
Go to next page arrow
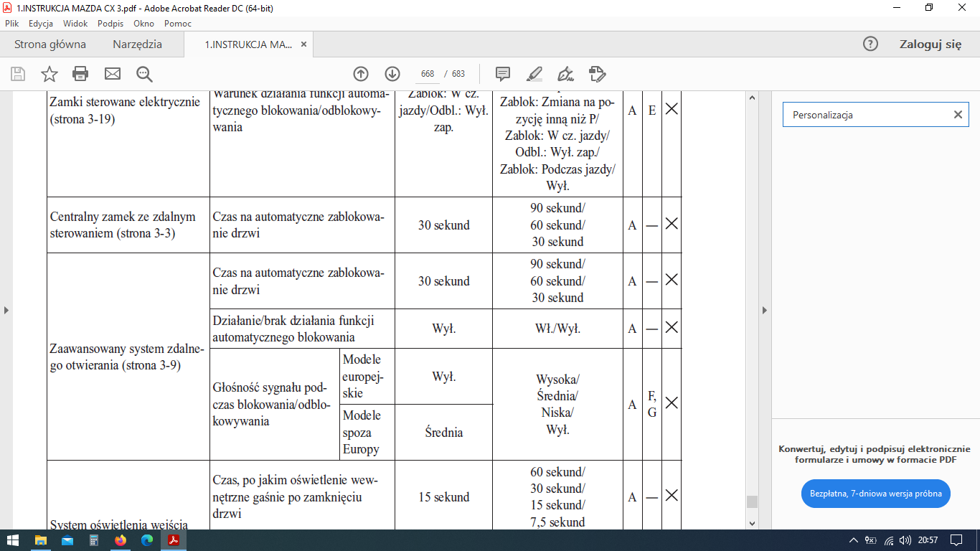(392, 74)
